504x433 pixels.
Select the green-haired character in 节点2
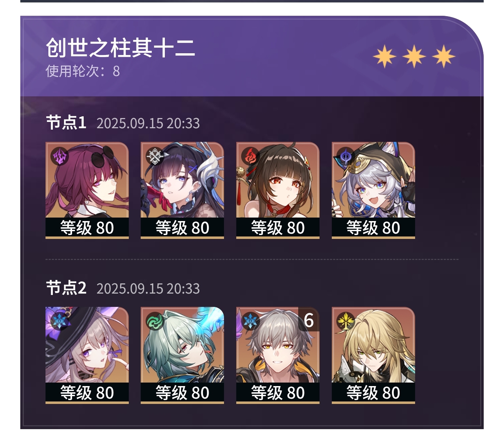pyautogui.click(x=182, y=355)
